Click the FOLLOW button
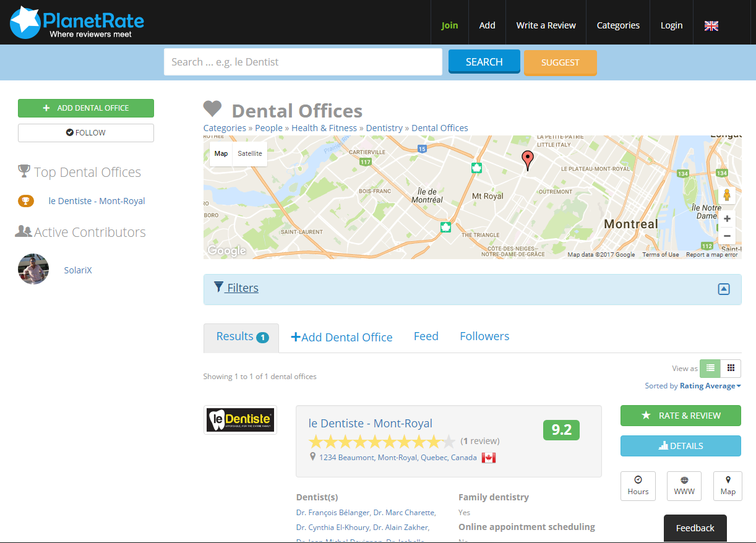The height and width of the screenshot is (543, 756). click(86, 133)
